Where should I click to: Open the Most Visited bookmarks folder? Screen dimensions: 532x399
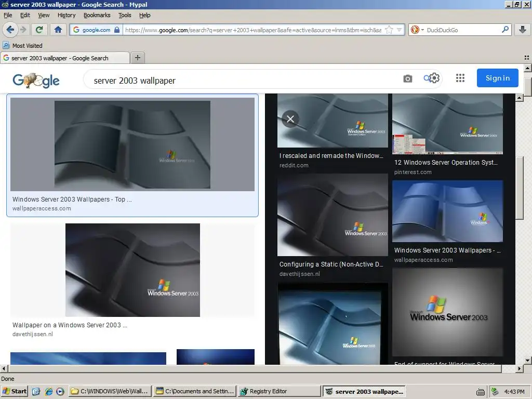pyautogui.click(x=22, y=46)
